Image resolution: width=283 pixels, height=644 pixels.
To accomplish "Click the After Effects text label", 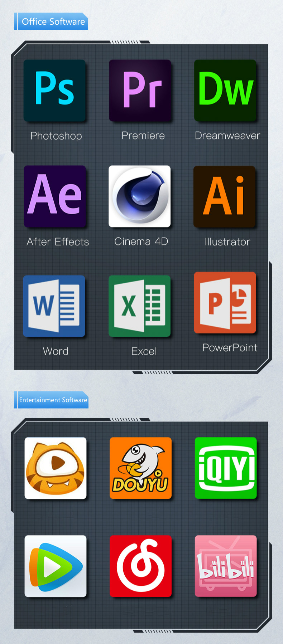I will tap(58, 242).
